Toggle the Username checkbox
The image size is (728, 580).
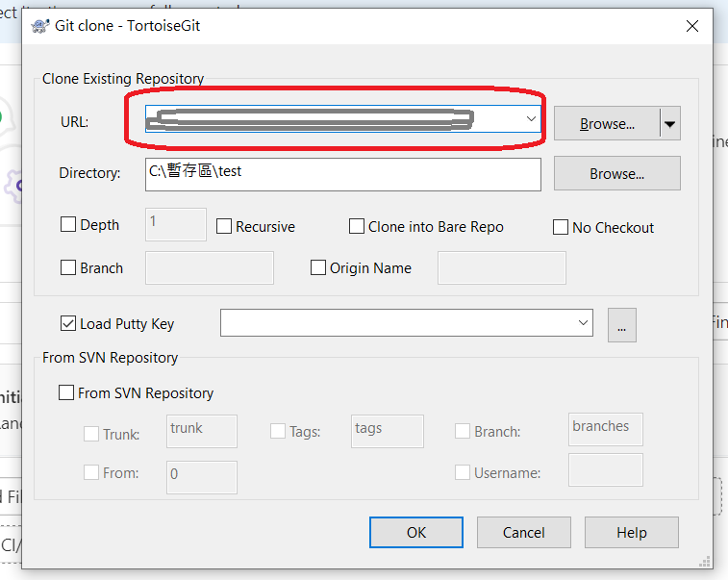pos(463,472)
